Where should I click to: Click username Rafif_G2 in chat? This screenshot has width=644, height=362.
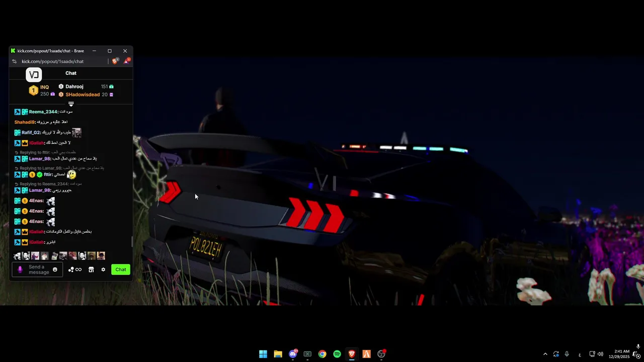pos(31,133)
